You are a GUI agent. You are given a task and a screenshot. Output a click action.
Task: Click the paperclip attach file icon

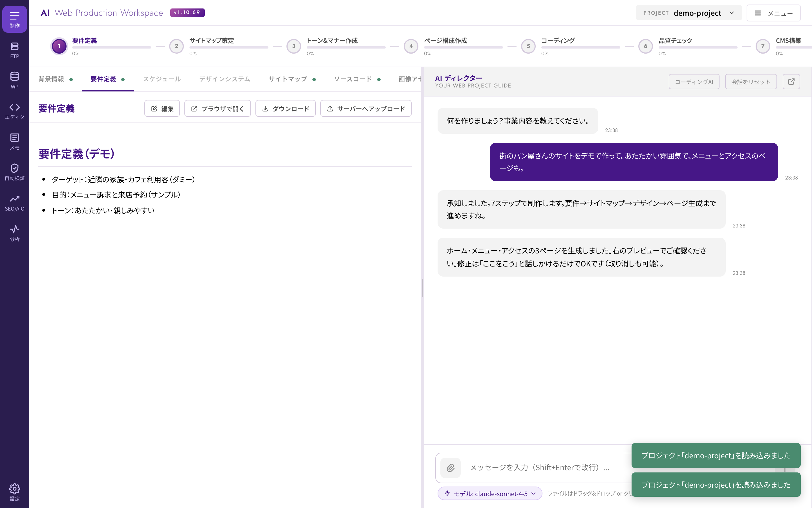(450, 467)
